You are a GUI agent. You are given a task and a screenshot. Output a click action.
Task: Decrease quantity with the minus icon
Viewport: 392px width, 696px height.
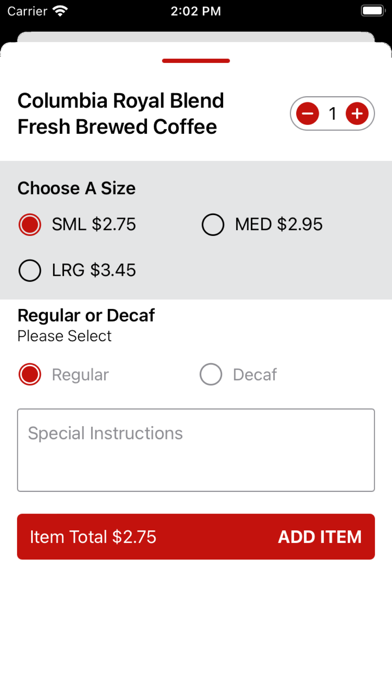308,114
